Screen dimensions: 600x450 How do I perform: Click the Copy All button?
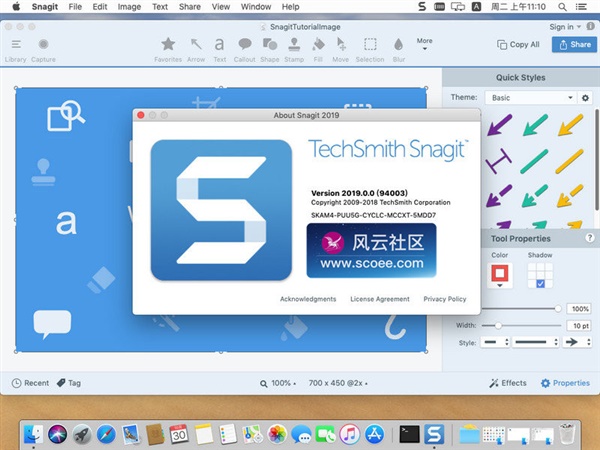coord(518,44)
